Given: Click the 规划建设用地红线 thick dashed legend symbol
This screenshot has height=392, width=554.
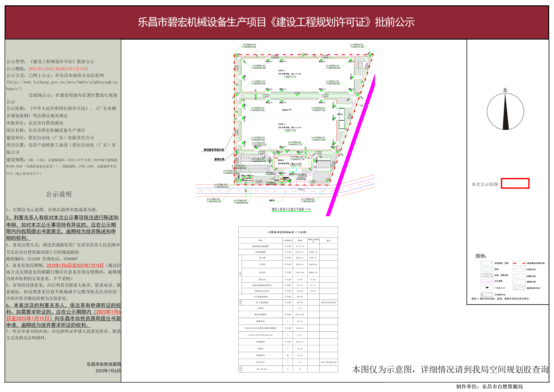Looking at the screenshot, I should click(x=519, y=263).
